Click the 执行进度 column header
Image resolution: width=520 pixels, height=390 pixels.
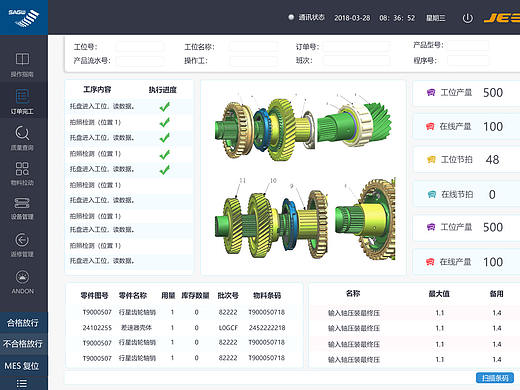(163, 90)
